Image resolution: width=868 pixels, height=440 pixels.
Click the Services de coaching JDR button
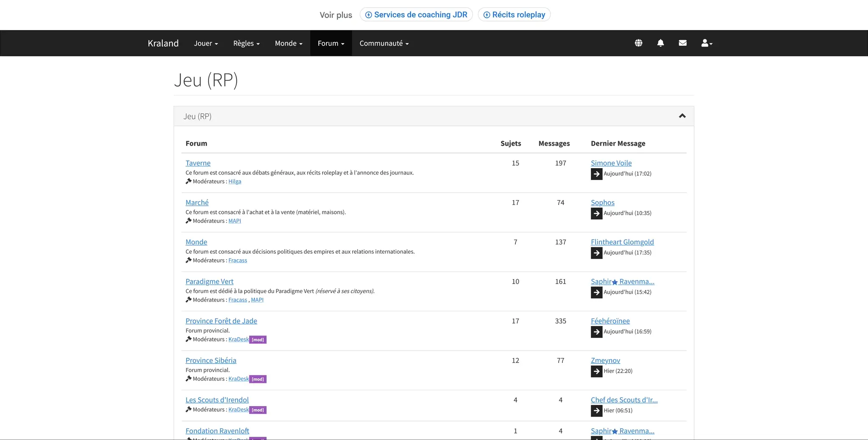[416, 15]
